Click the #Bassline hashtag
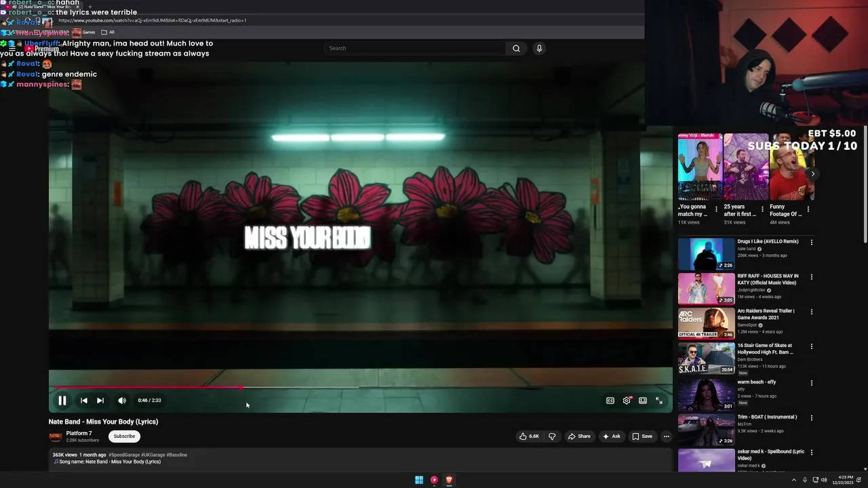This screenshot has height=488, width=868. (x=177, y=455)
